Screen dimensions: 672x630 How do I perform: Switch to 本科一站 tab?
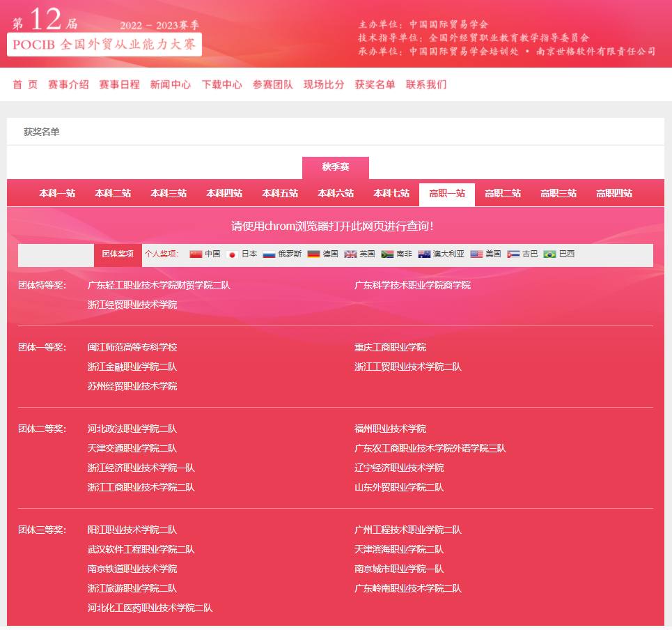click(x=57, y=194)
